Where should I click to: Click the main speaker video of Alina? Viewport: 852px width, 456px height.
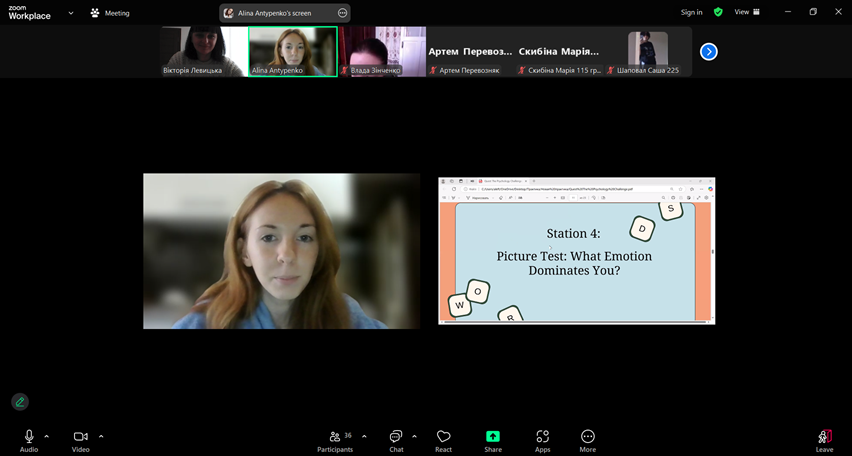[x=281, y=251]
